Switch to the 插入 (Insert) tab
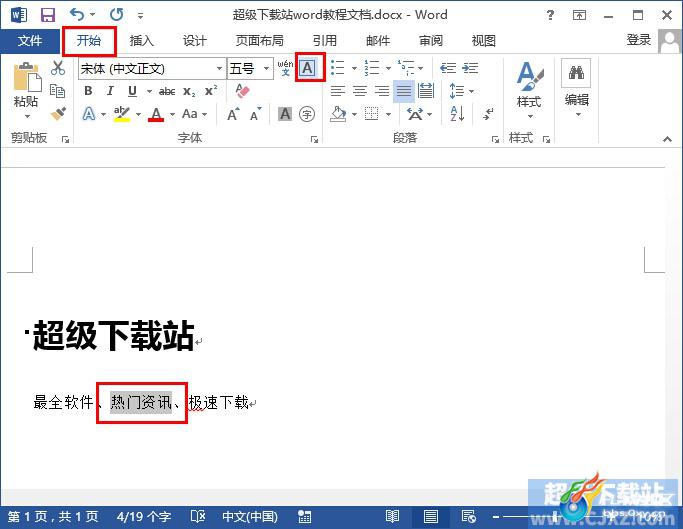Image resolution: width=683 pixels, height=529 pixels. [142, 41]
